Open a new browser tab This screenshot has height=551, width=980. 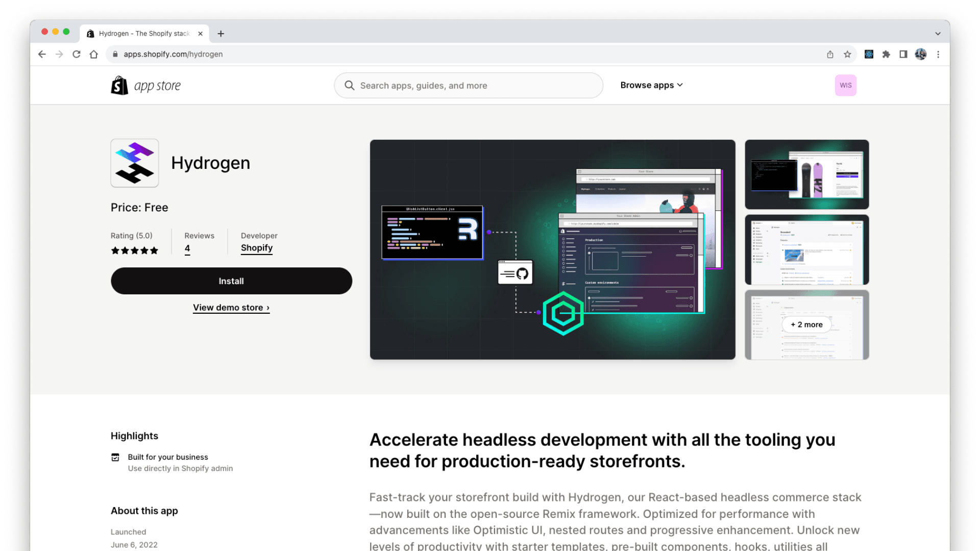[220, 34]
